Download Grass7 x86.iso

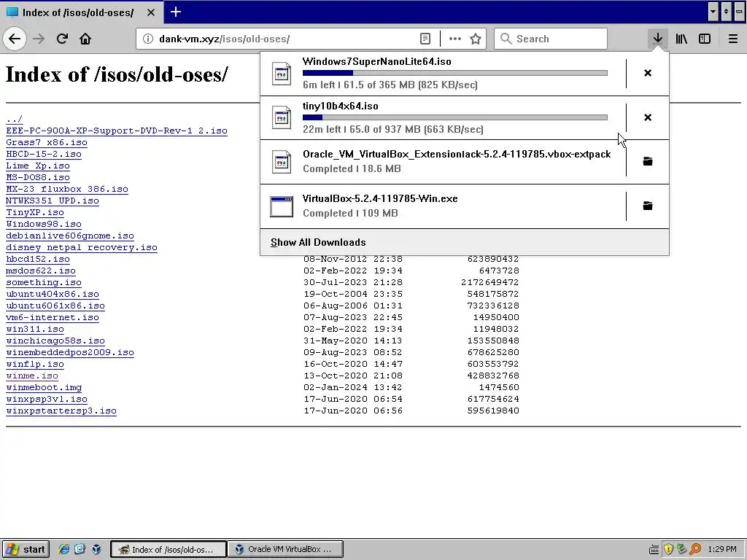coord(46,142)
